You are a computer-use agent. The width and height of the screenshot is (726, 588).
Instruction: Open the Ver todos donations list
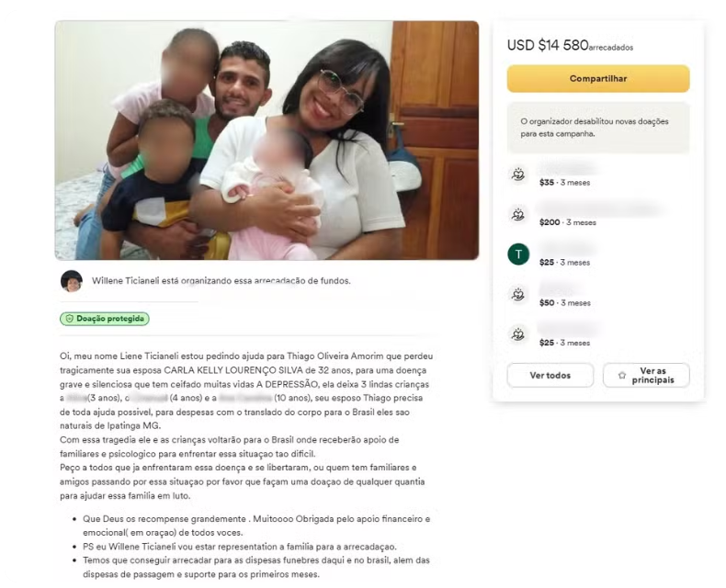550,376
